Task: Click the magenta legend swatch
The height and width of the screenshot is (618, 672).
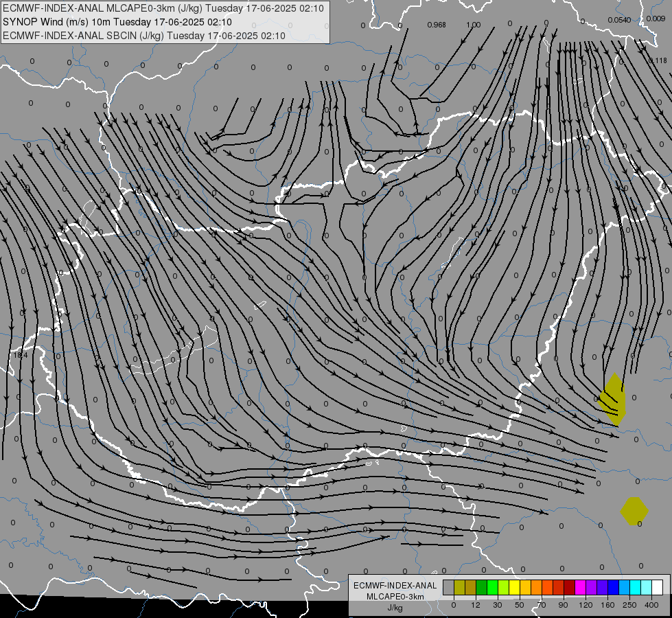Action: [x=580, y=587]
